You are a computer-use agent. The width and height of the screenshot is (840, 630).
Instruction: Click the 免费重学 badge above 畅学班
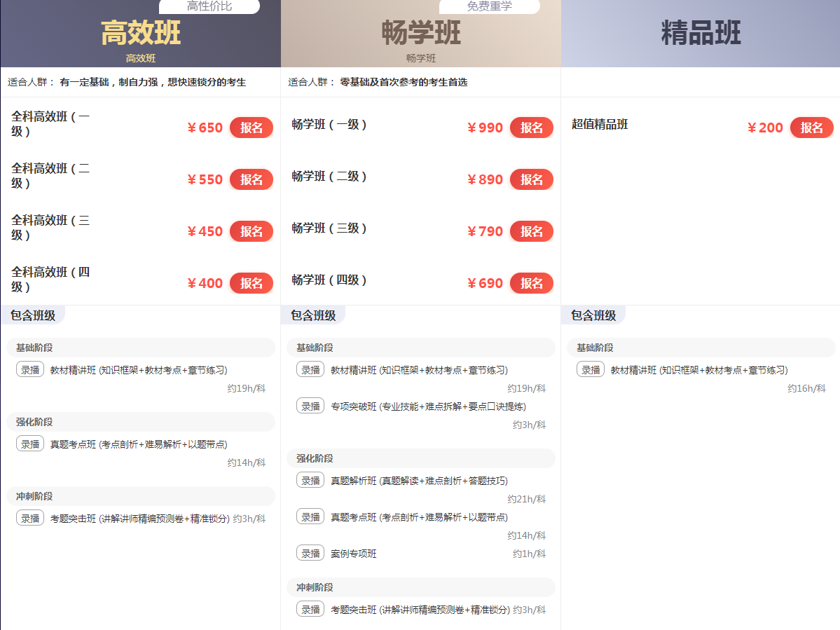pos(490,6)
